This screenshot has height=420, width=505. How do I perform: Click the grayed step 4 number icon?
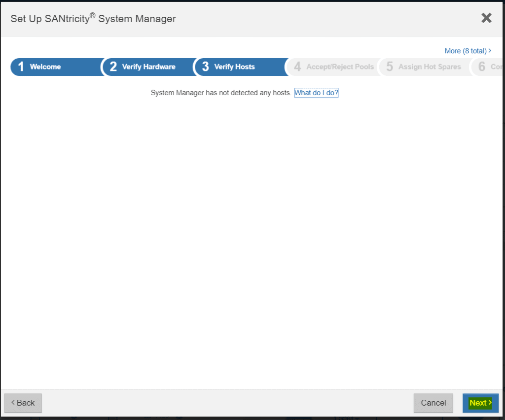point(297,67)
